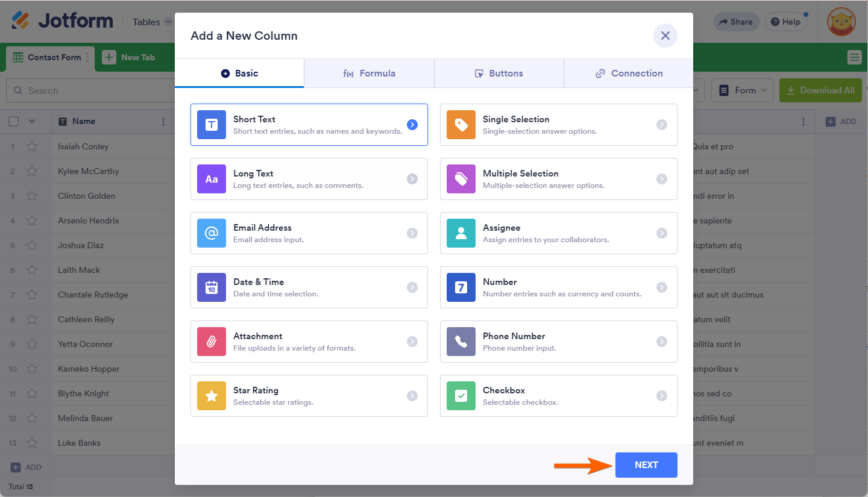Select the Checkbox column type

click(x=559, y=396)
